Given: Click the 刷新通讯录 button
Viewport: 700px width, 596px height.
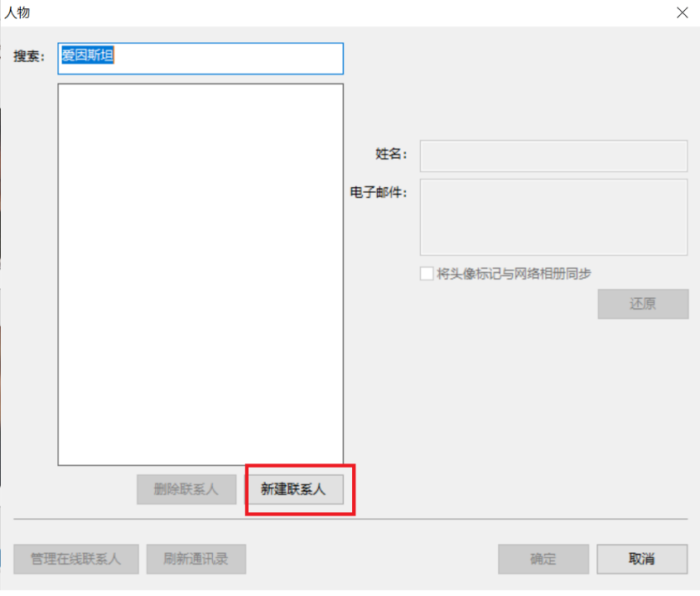Looking at the screenshot, I should (x=196, y=559).
